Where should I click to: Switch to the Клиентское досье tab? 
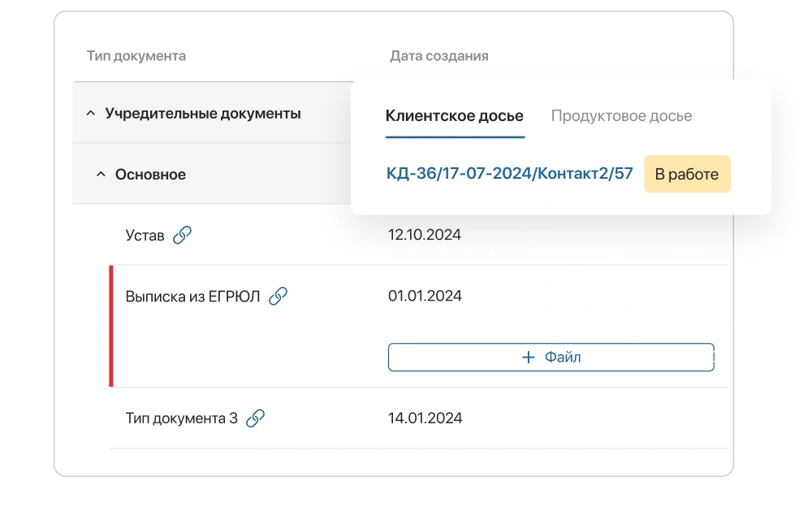point(455,115)
